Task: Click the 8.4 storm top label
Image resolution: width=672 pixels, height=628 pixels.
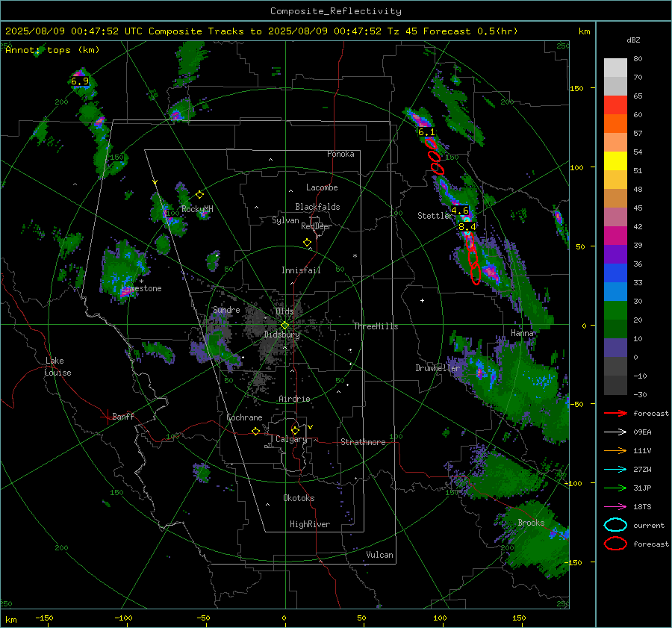Action: pyautogui.click(x=467, y=227)
